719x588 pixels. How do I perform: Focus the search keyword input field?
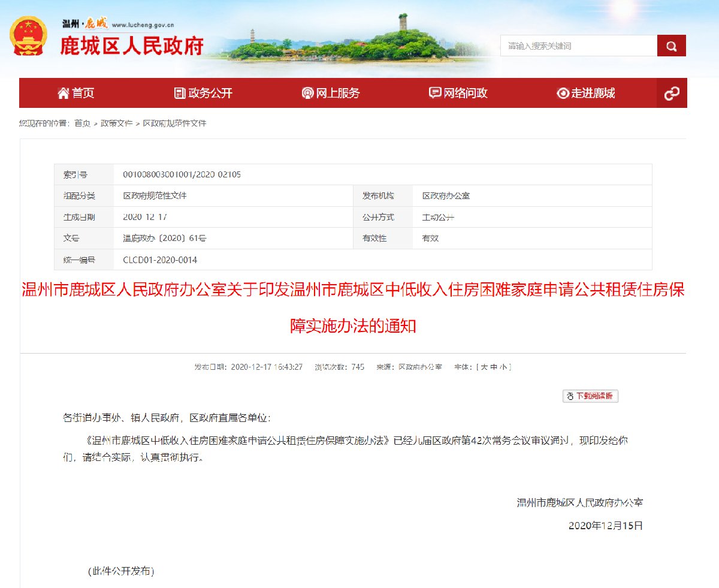[579, 46]
